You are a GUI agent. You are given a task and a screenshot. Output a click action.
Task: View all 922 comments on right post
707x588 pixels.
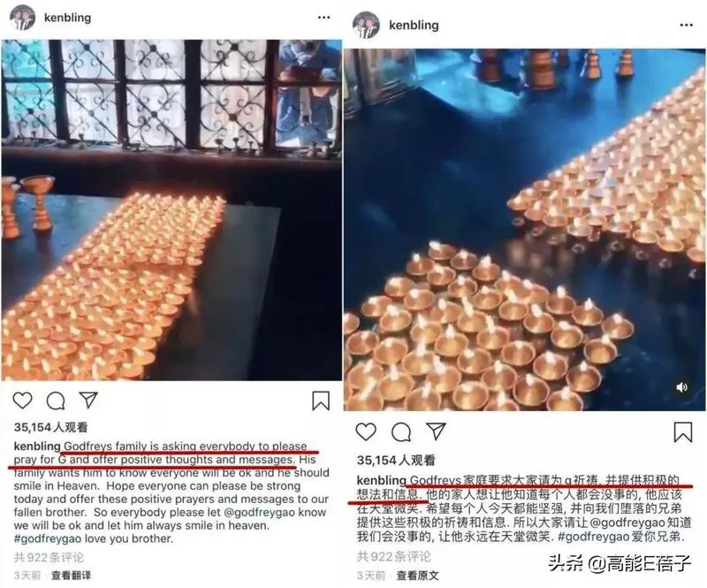[x=394, y=556]
